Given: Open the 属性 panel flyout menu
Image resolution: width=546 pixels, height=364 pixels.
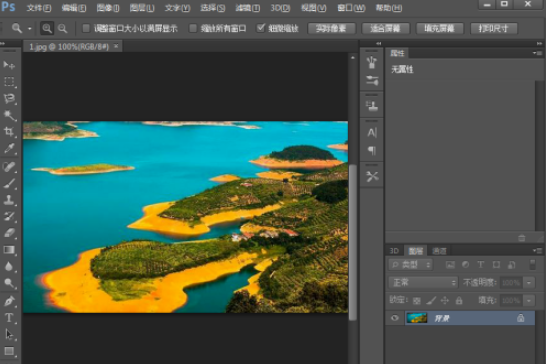Looking at the screenshot, I should click(537, 53).
